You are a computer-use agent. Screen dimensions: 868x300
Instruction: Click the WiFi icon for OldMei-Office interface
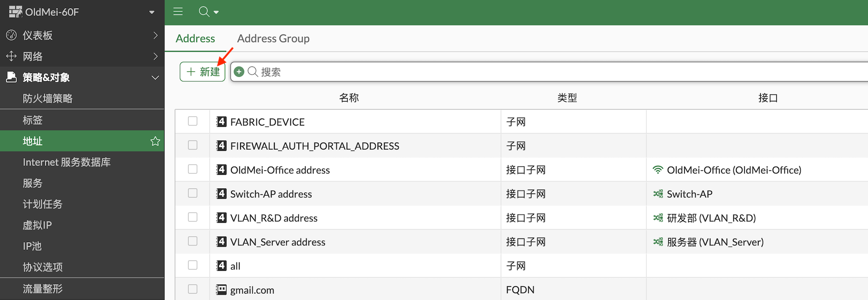coord(658,170)
